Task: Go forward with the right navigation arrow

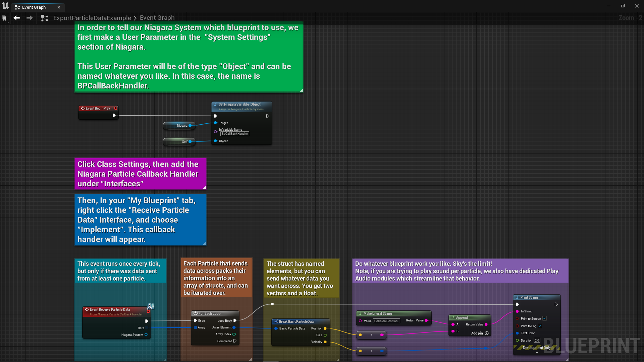Action: pos(30,18)
